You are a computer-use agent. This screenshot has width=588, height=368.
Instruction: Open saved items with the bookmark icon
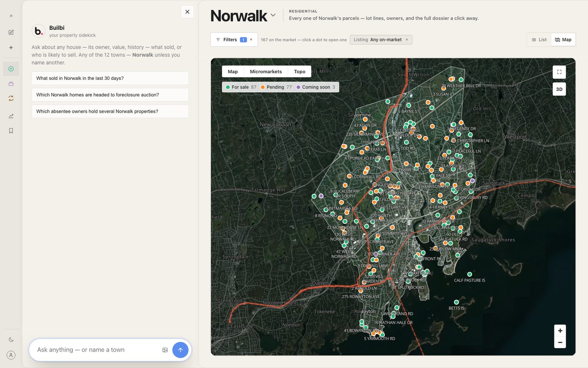(11, 131)
